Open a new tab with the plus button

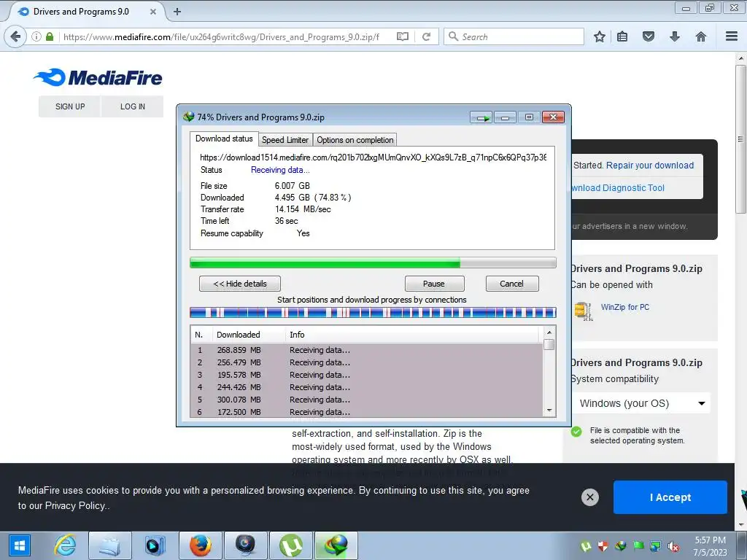(x=177, y=12)
